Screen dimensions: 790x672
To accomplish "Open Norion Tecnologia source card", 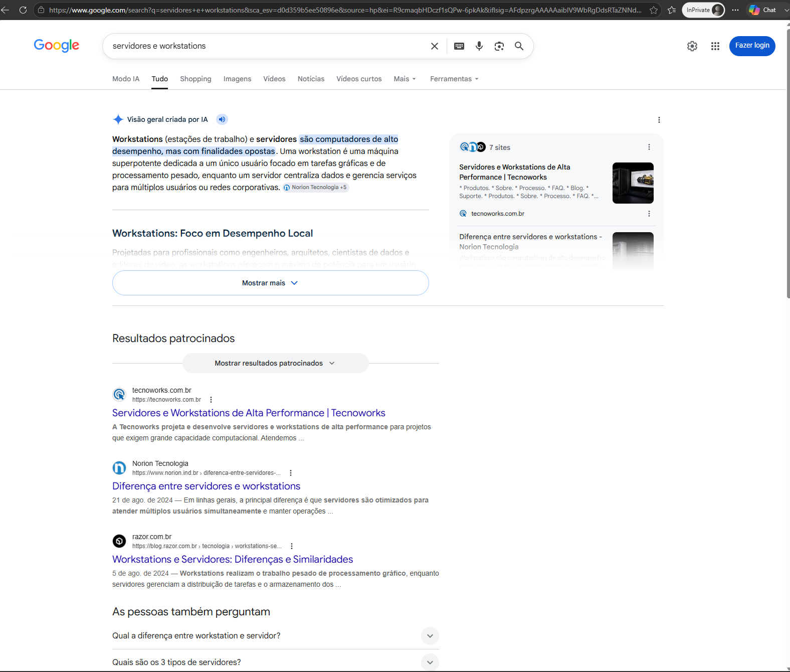I will point(531,242).
